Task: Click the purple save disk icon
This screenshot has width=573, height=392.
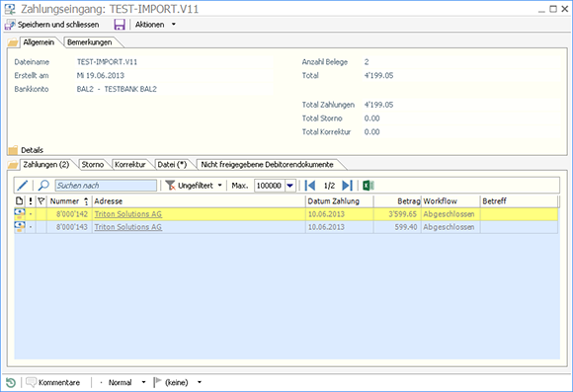Action: click(x=120, y=25)
